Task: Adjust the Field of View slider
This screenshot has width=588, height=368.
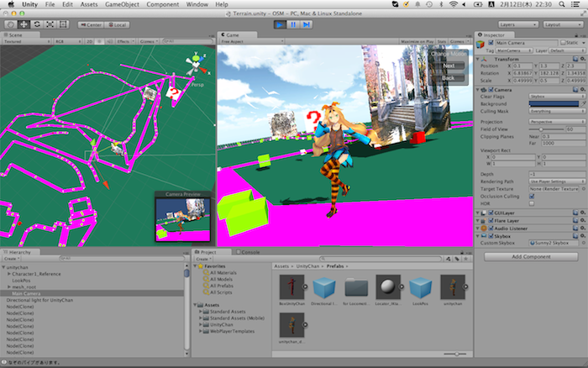Action: click(x=546, y=129)
